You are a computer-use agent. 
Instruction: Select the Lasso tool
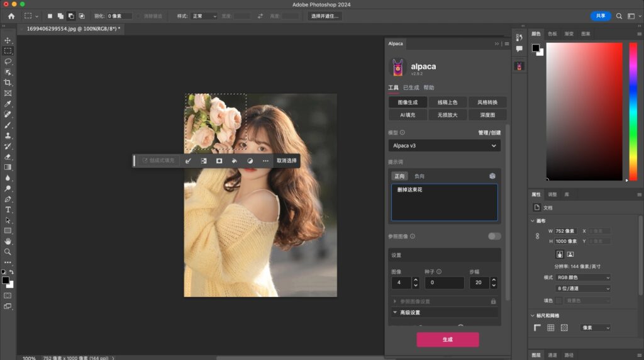[x=8, y=62]
